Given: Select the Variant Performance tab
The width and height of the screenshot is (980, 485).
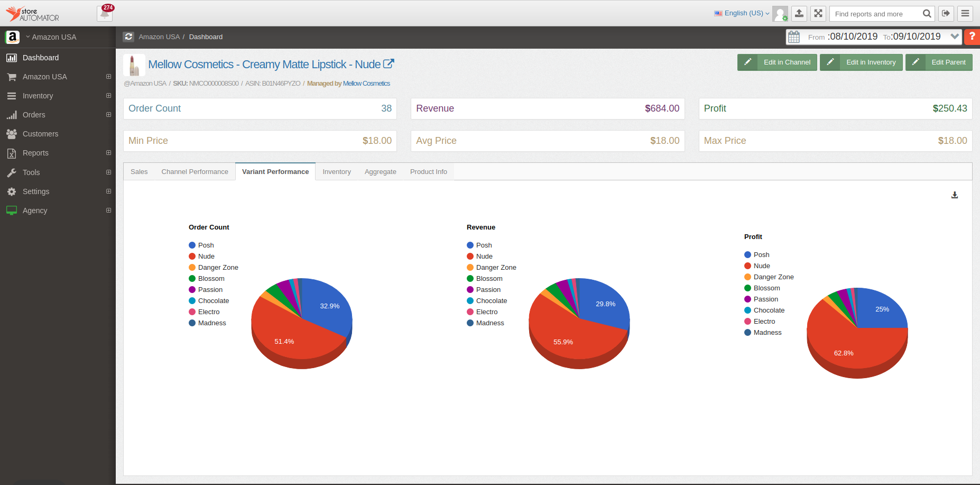Looking at the screenshot, I should pyautogui.click(x=275, y=172).
